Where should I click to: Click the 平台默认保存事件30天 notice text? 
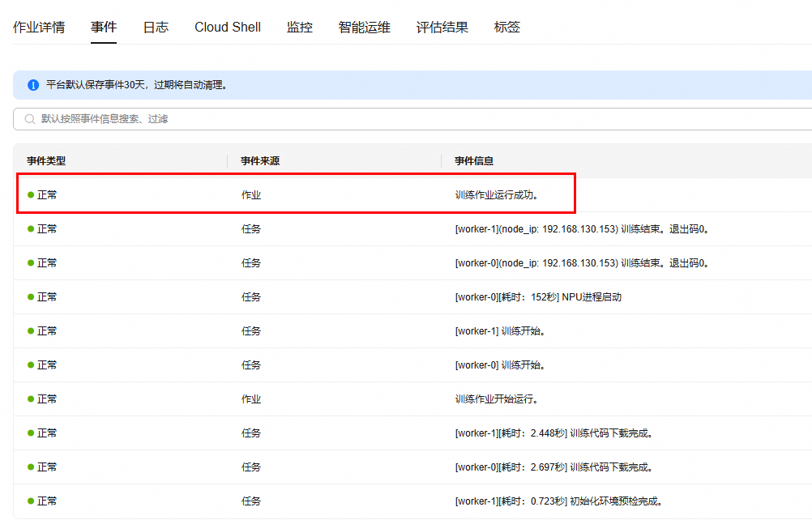pos(137,85)
